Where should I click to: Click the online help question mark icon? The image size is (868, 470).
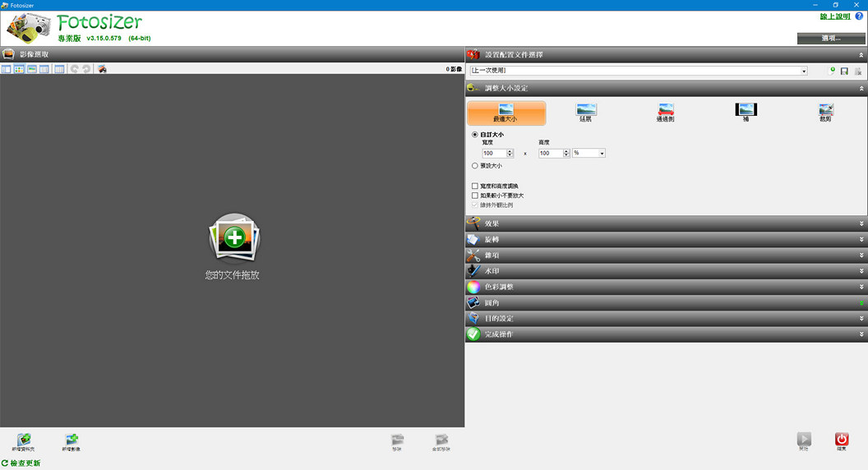coord(859,16)
